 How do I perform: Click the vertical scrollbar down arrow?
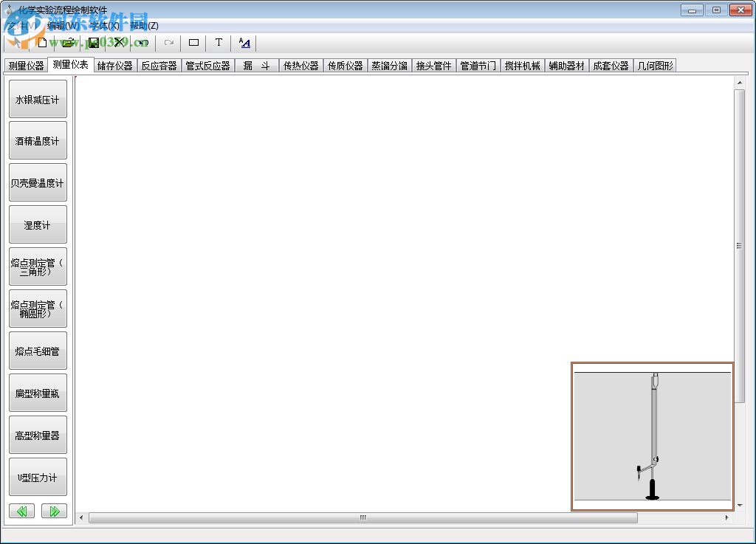click(x=740, y=506)
